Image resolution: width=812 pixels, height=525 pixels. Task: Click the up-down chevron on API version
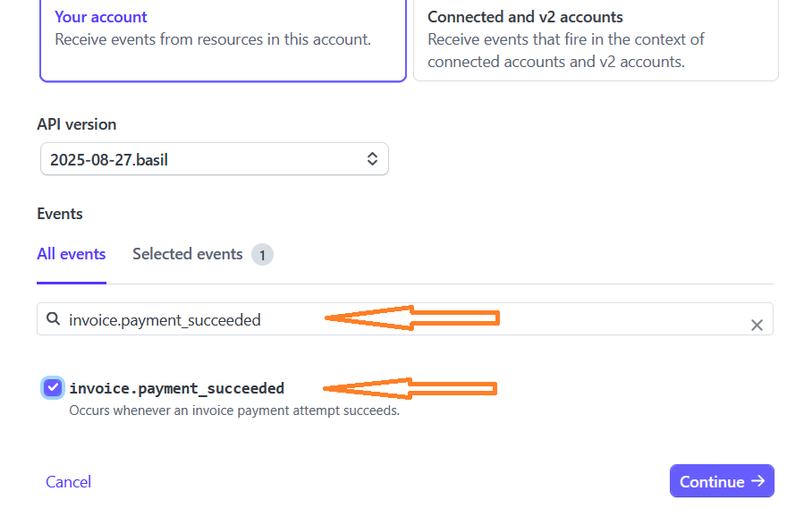(372, 159)
